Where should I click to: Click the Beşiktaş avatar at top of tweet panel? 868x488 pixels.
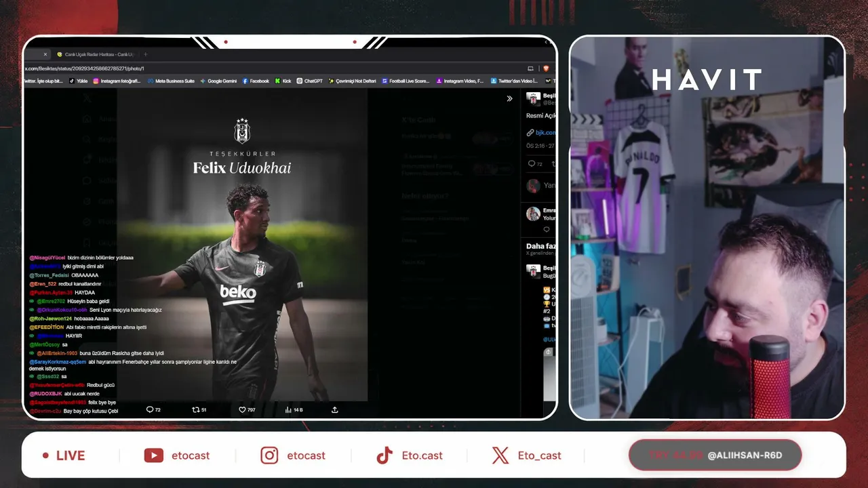[534, 99]
